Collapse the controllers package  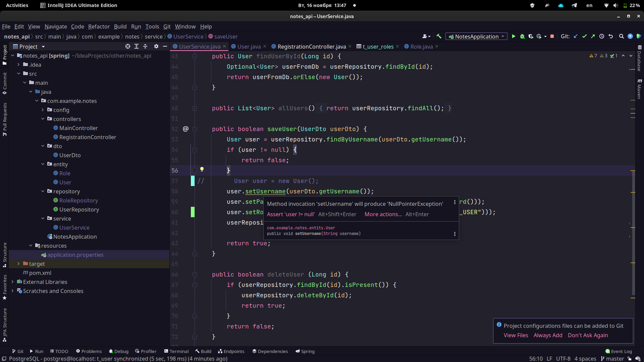[43, 119]
